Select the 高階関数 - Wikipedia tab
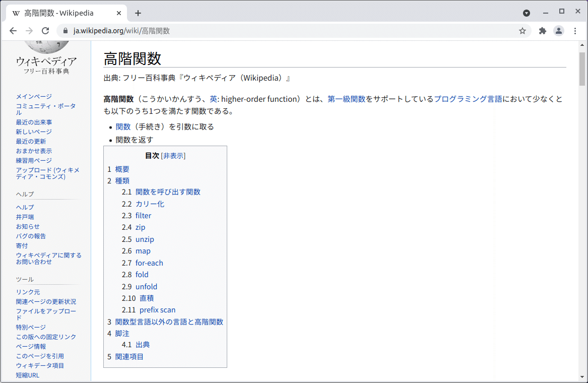The image size is (588, 383). click(60, 13)
